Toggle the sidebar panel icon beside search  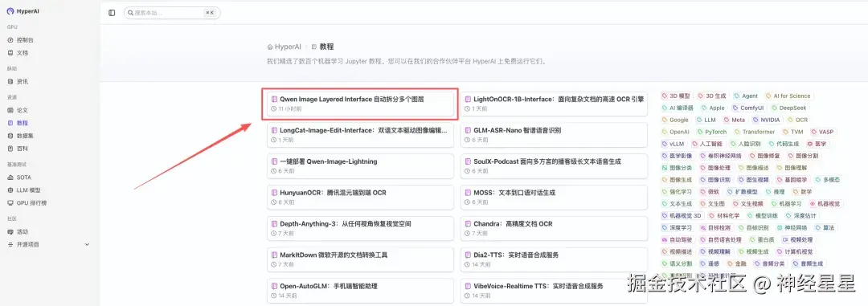pos(112,13)
